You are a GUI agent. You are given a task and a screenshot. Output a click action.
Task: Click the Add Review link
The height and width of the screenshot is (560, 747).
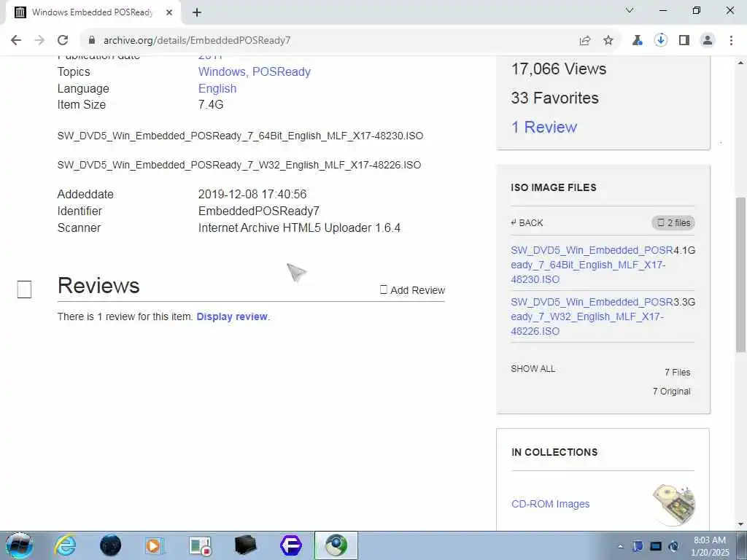tap(413, 290)
